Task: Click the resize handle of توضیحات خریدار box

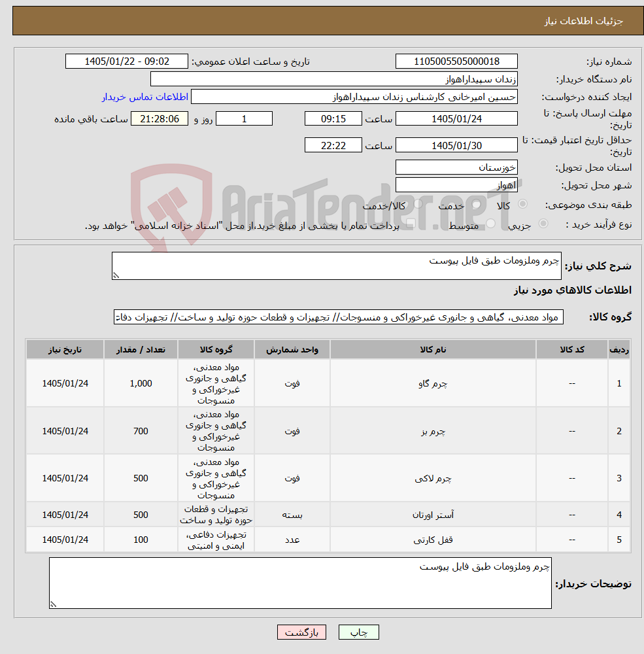Action: [53, 604]
